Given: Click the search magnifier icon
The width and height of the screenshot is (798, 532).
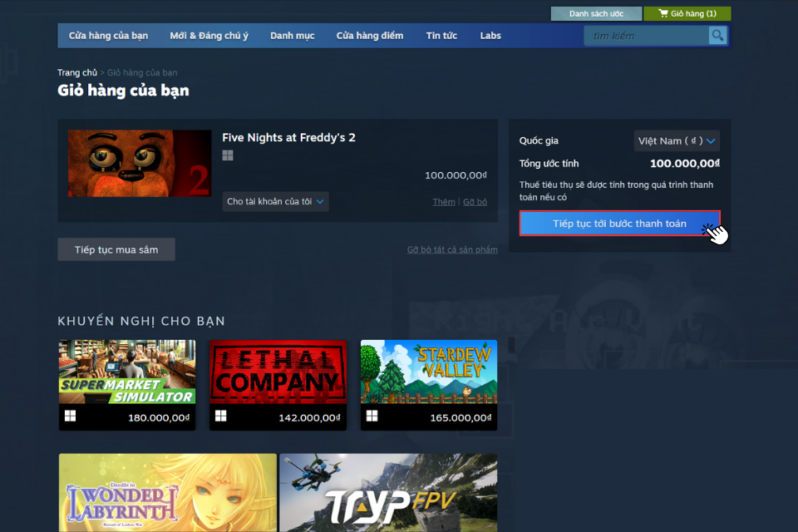Looking at the screenshot, I should [717, 36].
